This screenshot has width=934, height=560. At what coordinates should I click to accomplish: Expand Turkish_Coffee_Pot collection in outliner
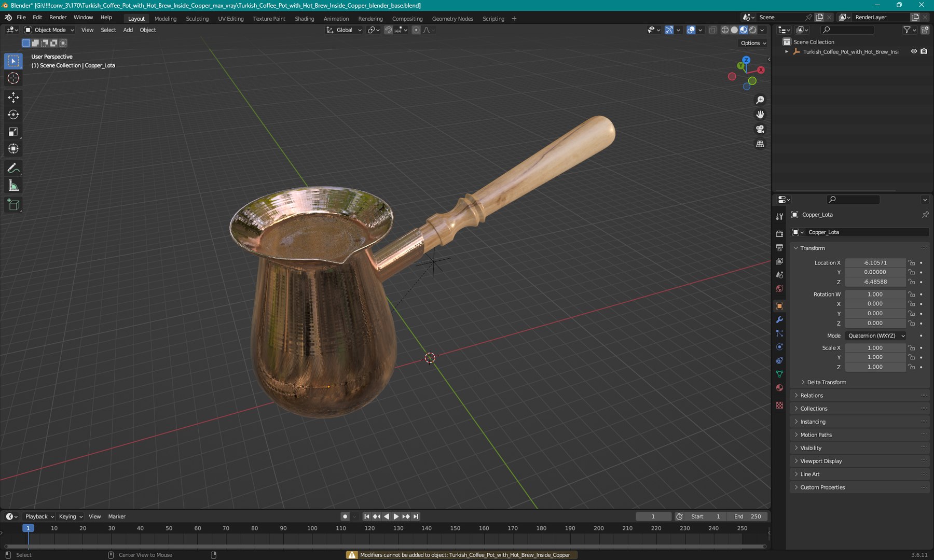tap(787, 51)
